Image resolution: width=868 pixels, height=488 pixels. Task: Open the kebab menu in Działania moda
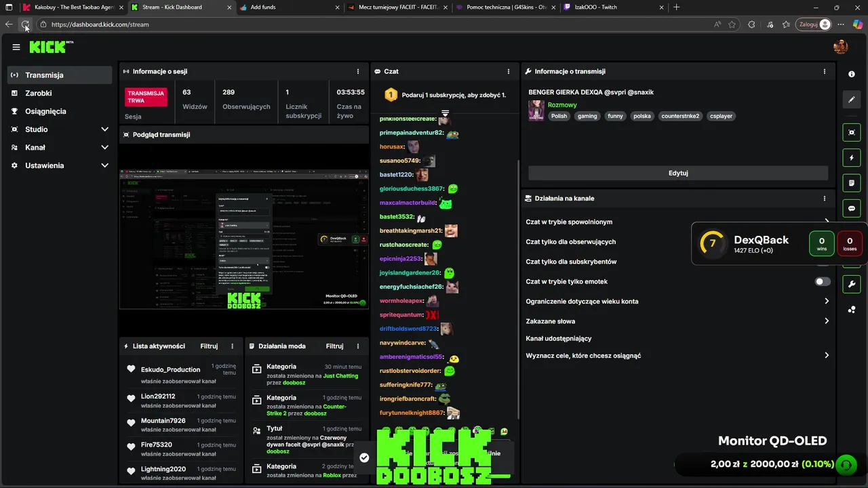(x=358, y=346)
